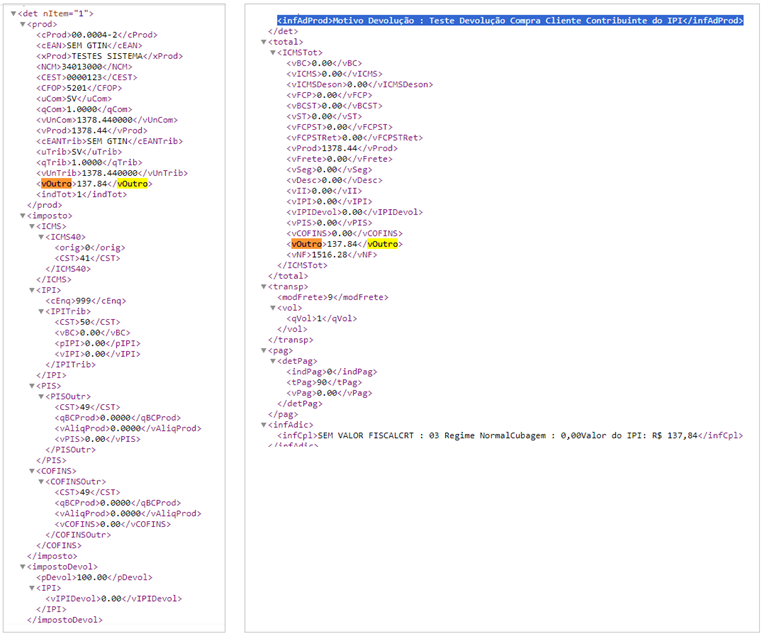
Task: Collapse the imposto node
Action: (23, 215)
